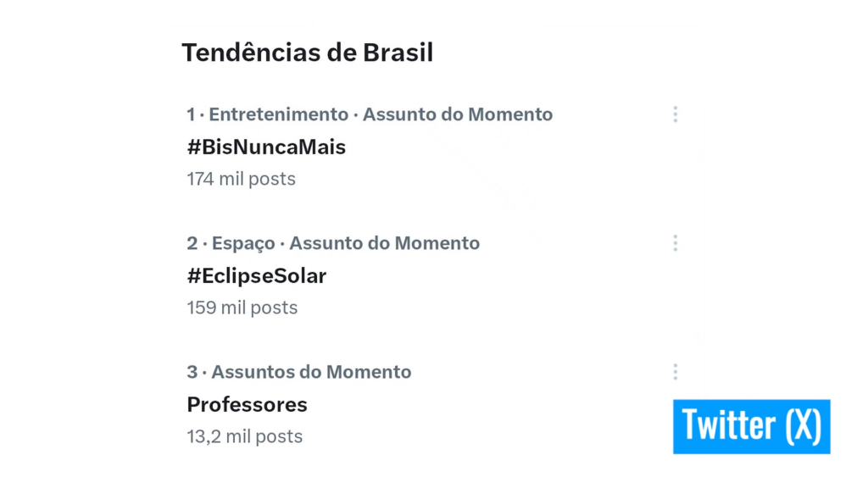Select the three-dot icon next to Espaço trend
Image resolution: width=868 pixels, height=488 pixels.
(675, 243)
